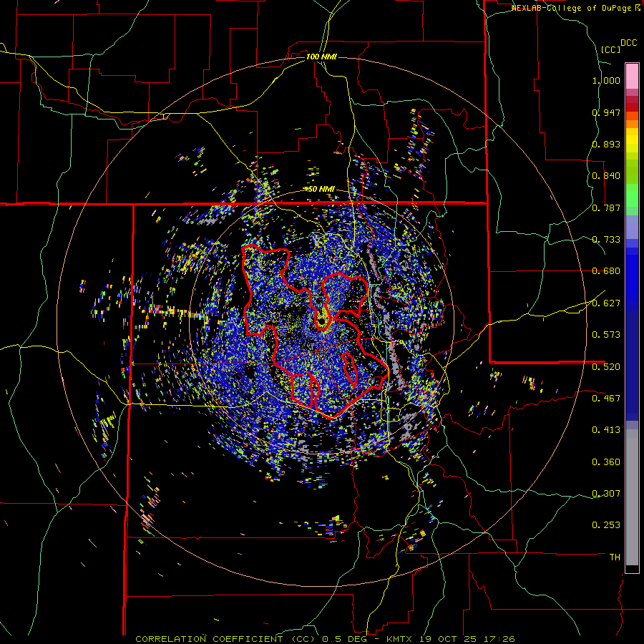Click the 17:26 timestamp
This screenshot has height=644, width=644.
(x=498, y=639)
